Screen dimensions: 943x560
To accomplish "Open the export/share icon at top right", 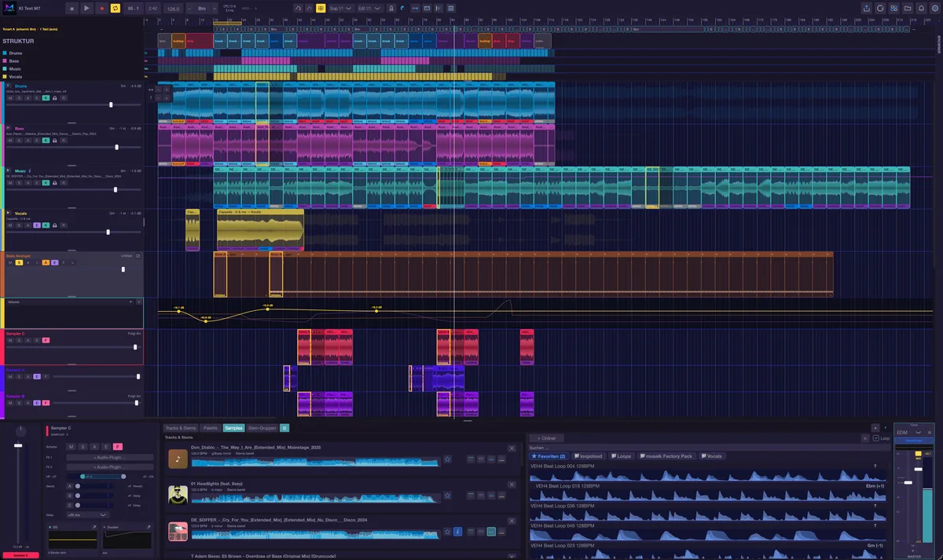I will [867, 8].
